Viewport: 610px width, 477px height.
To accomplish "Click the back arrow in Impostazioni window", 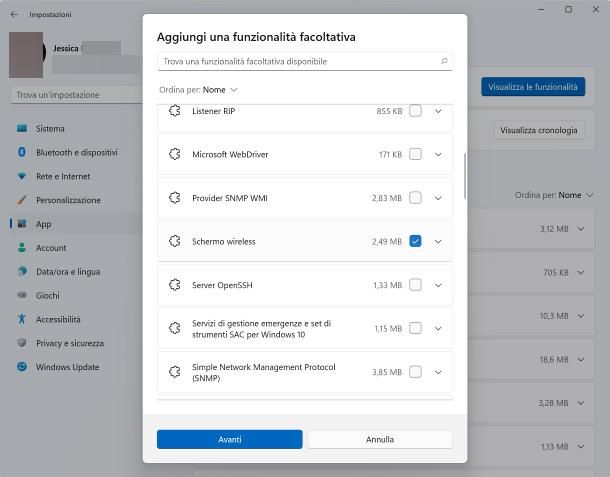I will (14, 14).
